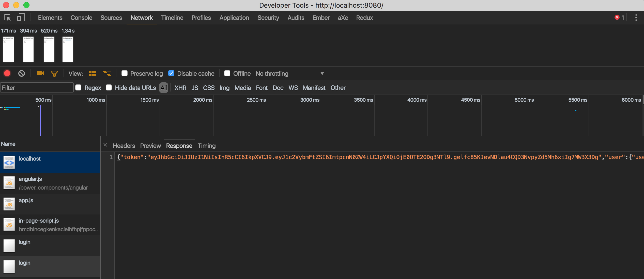Toggle the waterfall overview view icon
This screenshot has height=279, width=644.
pos(106,73)
